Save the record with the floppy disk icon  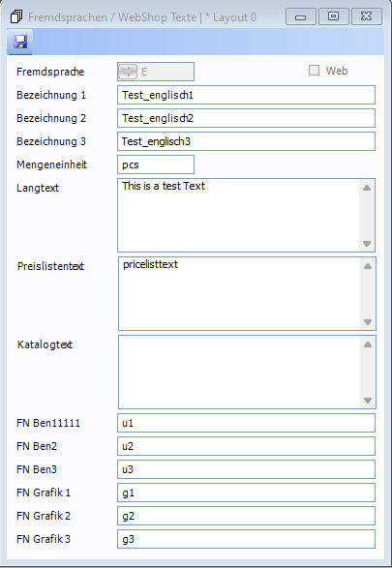[x=20, y=42]
